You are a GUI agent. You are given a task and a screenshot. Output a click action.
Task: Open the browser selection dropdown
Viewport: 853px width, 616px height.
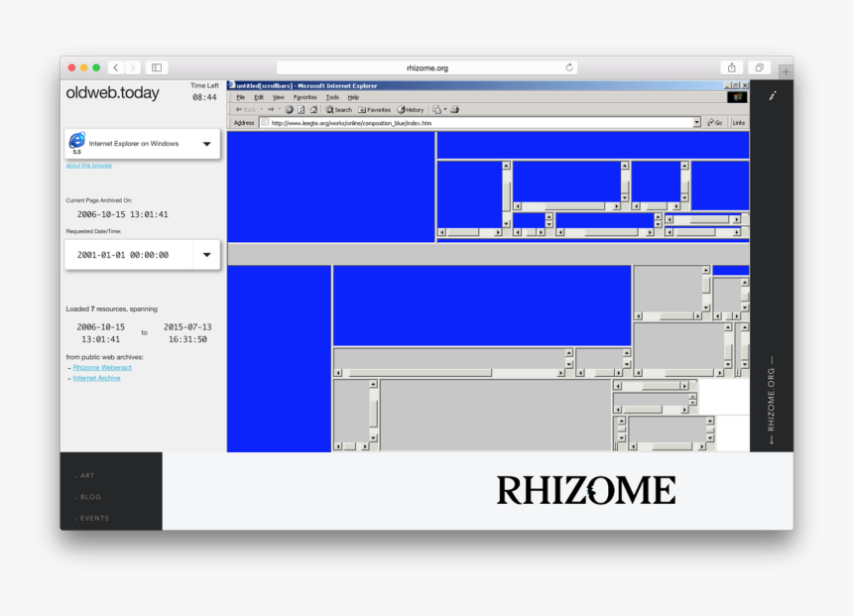pyautogui.click(x=207, y=144)
